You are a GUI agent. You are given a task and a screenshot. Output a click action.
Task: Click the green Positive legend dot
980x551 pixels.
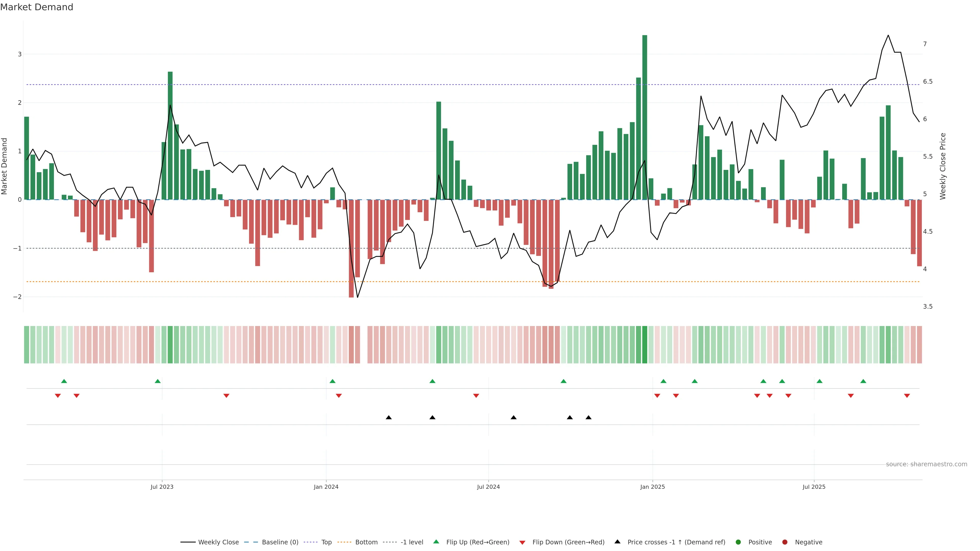(x=738, y=542)
